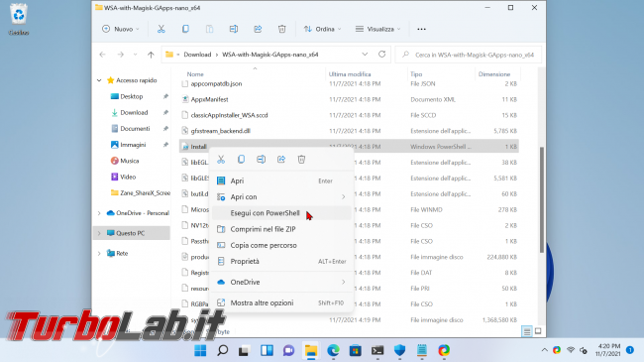Image resolution: width=644 pixels, height=362 pixels.
Task: Sort by Ultima modifica column header
Action: tap(350, 74)
